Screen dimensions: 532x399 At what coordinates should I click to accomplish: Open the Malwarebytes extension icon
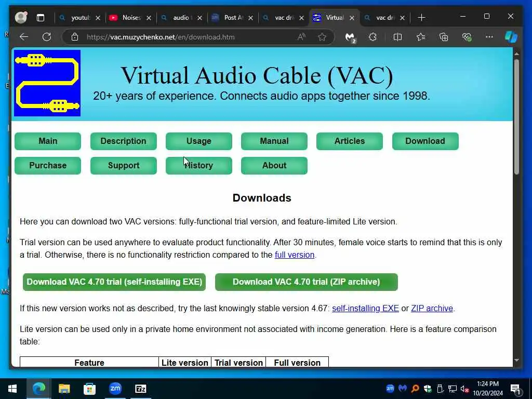pyautogui.click(x=350, y=37)
